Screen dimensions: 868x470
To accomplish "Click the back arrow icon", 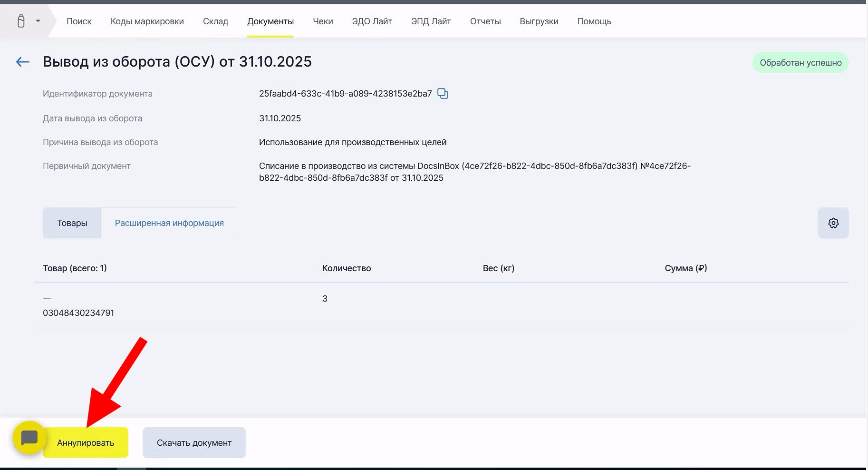I will point(22,62).
